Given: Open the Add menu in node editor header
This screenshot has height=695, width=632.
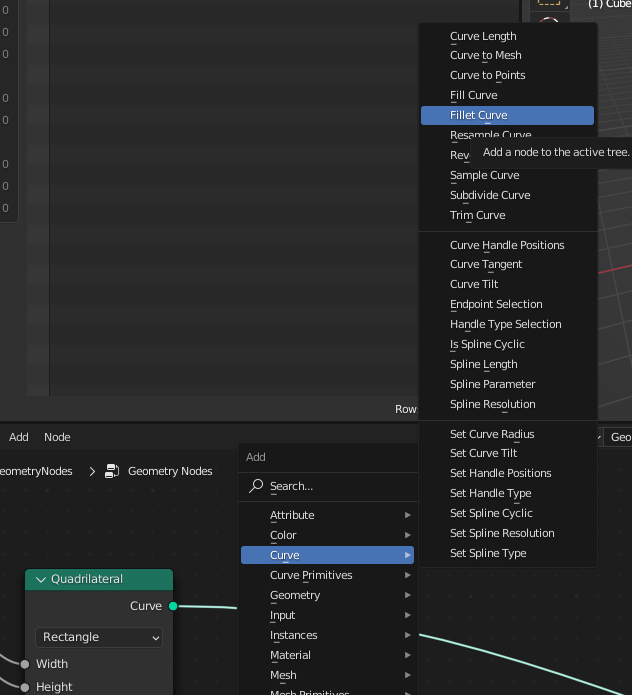Looking at the screenshot, I should pos(19,437).
